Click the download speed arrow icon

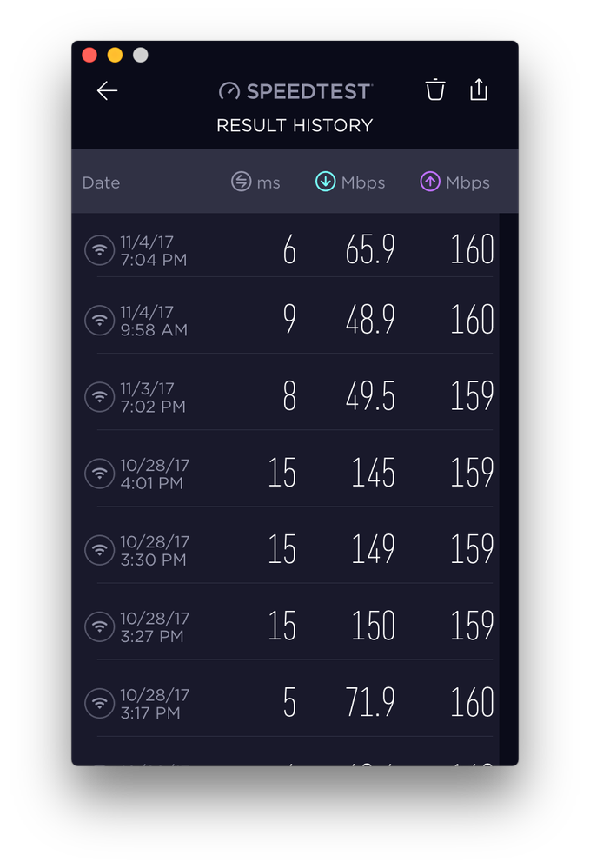[x=326, y=182]
